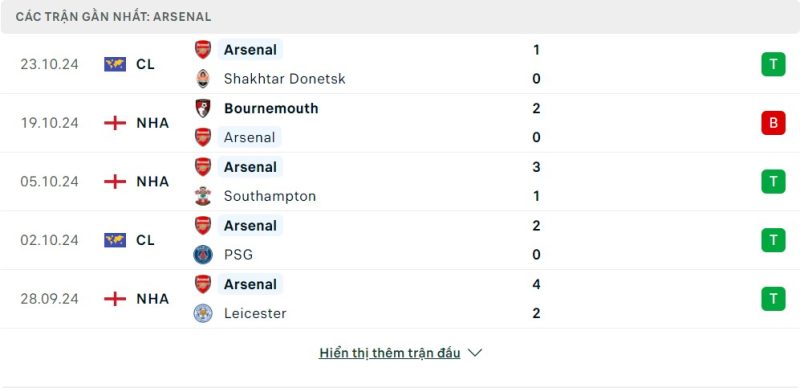Click the red B loss badge
Screen dimensions: 800x388
(x=773, y=123)
